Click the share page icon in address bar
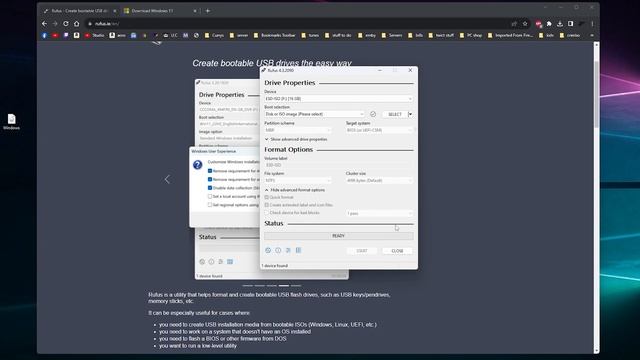The width and height of the screenshot is (640, 360). tap(514, 24)
